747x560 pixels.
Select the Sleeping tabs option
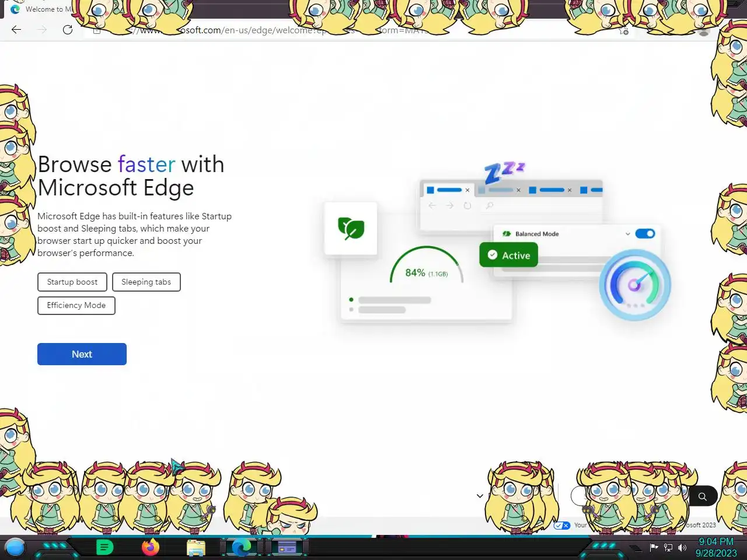pos(146,282)
